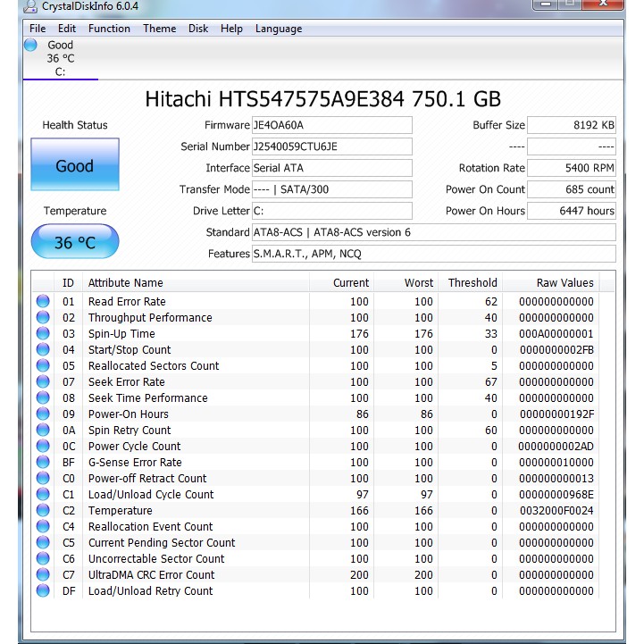Click the Good health status button
The width and height of the screenshot is (644, 644).
click(x=74, y=166)
